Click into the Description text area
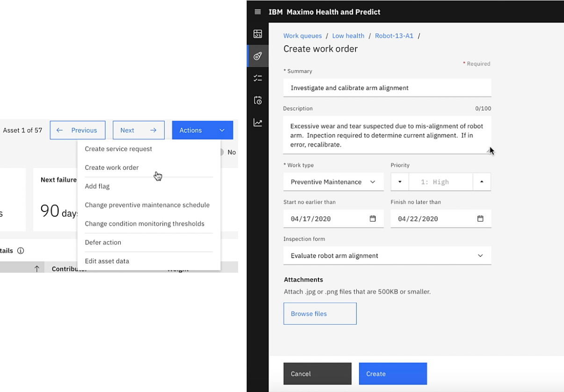This screenshot has width=564, height=392. point(387,135)
